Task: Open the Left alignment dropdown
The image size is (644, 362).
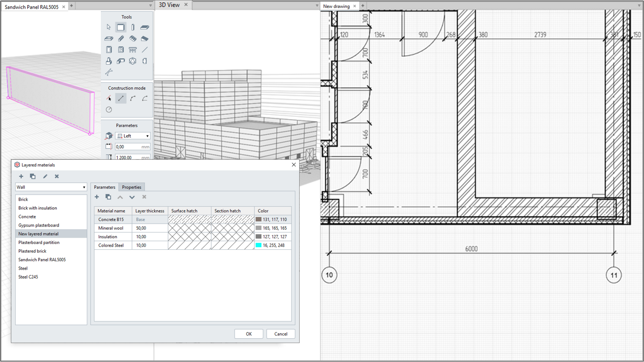Action: (133, 136)
